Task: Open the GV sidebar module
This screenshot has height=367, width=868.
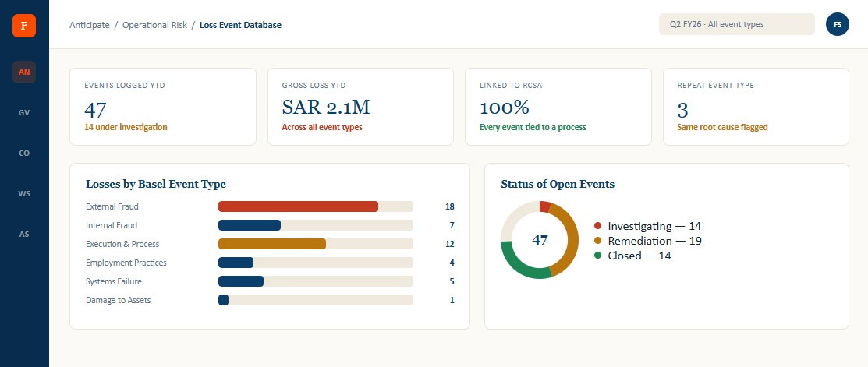Action: click(24, 112)
